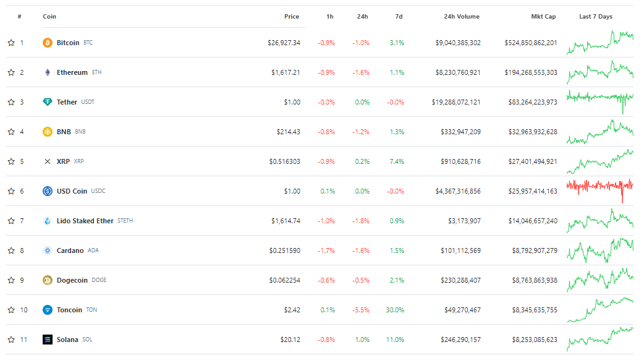
Task: Open the Ethereum coin link
Action: pos(72,72)
